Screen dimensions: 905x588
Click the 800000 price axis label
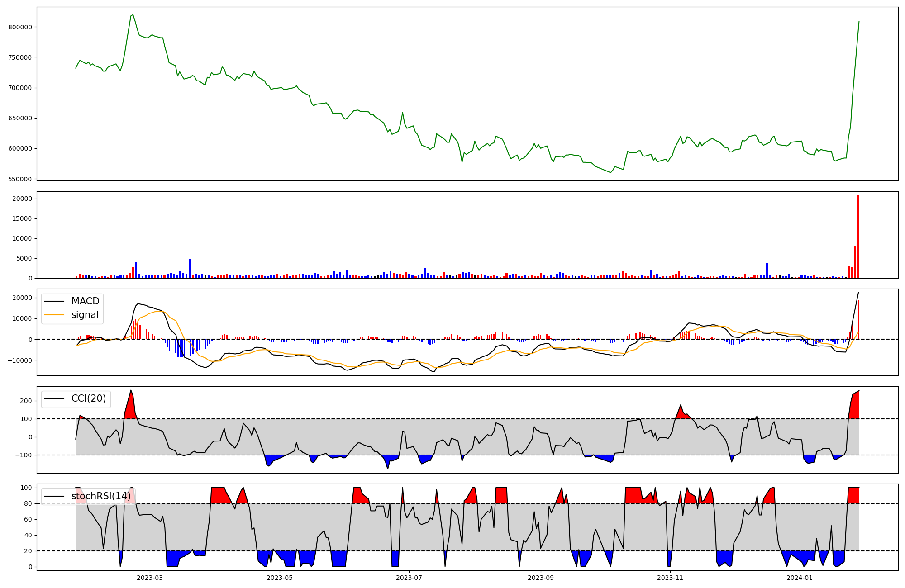pos(20,27)
